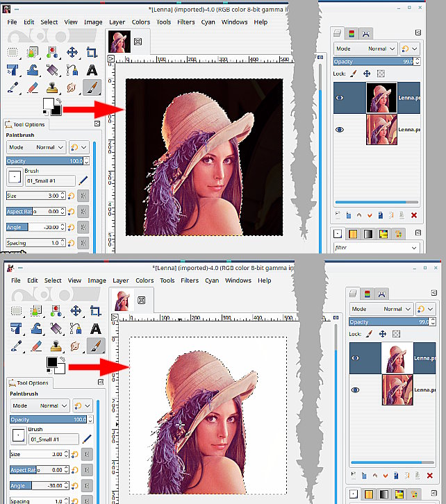Open Gradients tab in white-background window

(384, 494)
